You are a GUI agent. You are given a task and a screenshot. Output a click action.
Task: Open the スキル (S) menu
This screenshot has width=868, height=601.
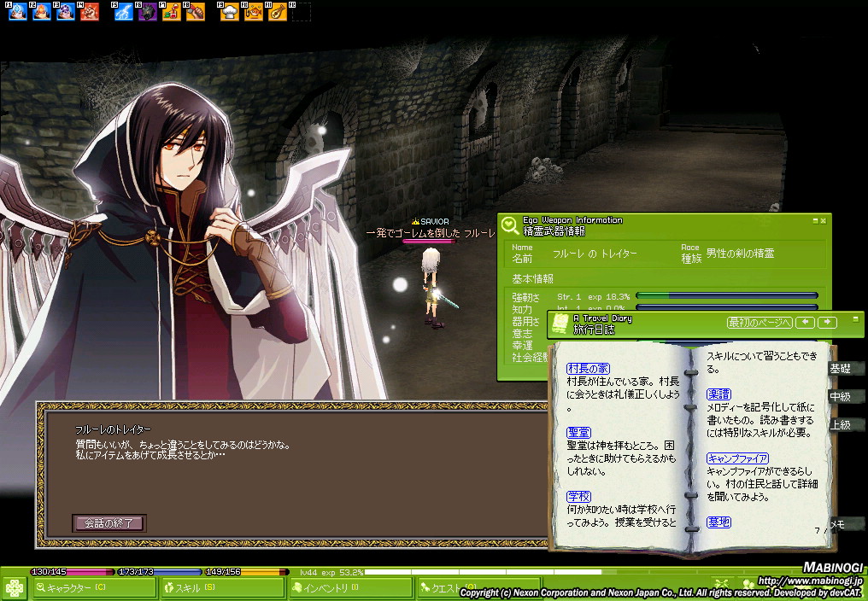click(x=222, y=587)
